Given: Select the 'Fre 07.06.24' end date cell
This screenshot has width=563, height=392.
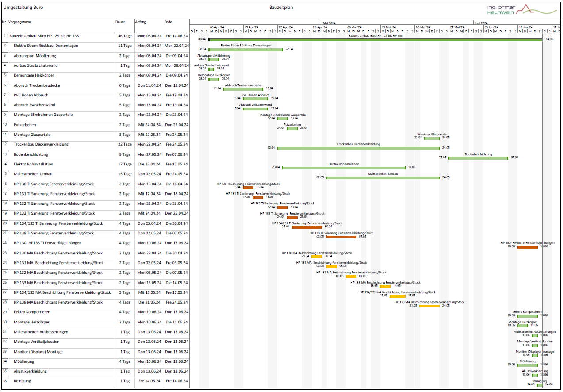Looking at the screenshot, I should coord(176,154).
